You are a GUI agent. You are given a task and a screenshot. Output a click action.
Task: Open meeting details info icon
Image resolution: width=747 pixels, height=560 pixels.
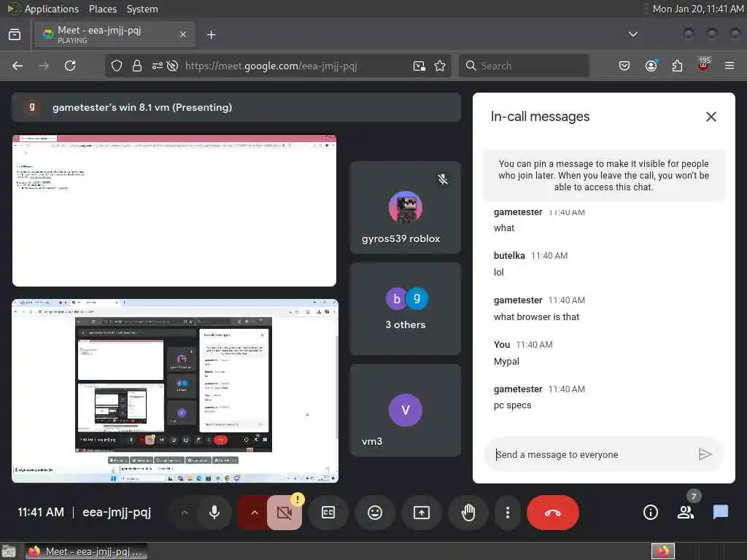click(x=651, y=513)
